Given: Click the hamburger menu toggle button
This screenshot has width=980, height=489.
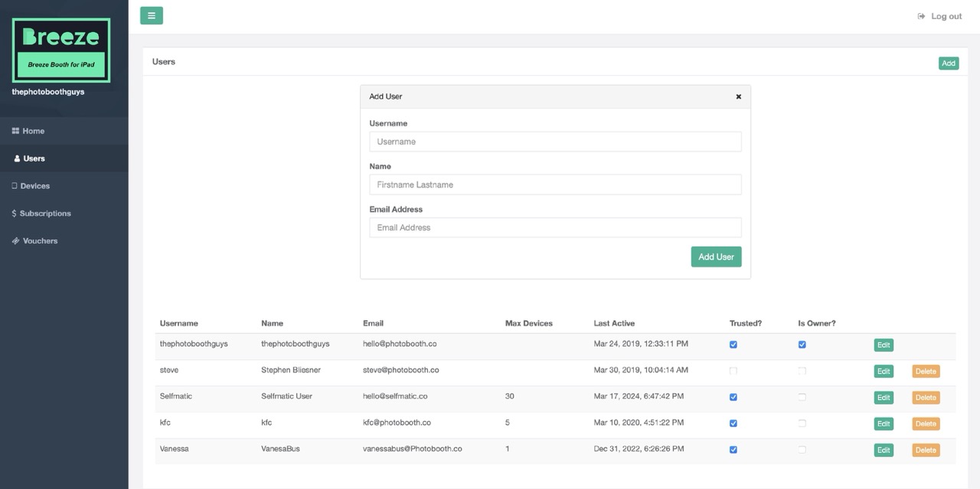Looking at the screenshot, I should click(x=151, y=15).
